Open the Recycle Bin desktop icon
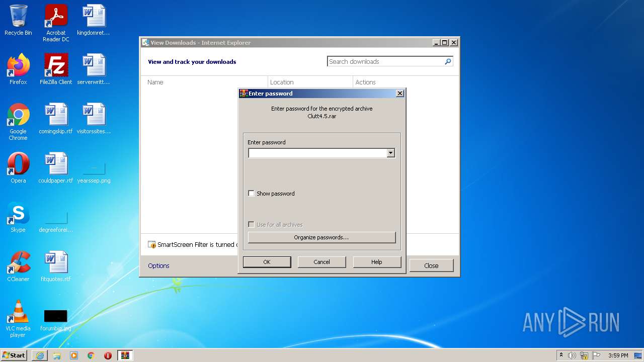This screenshot has height=362, width=644. [18, 20]
